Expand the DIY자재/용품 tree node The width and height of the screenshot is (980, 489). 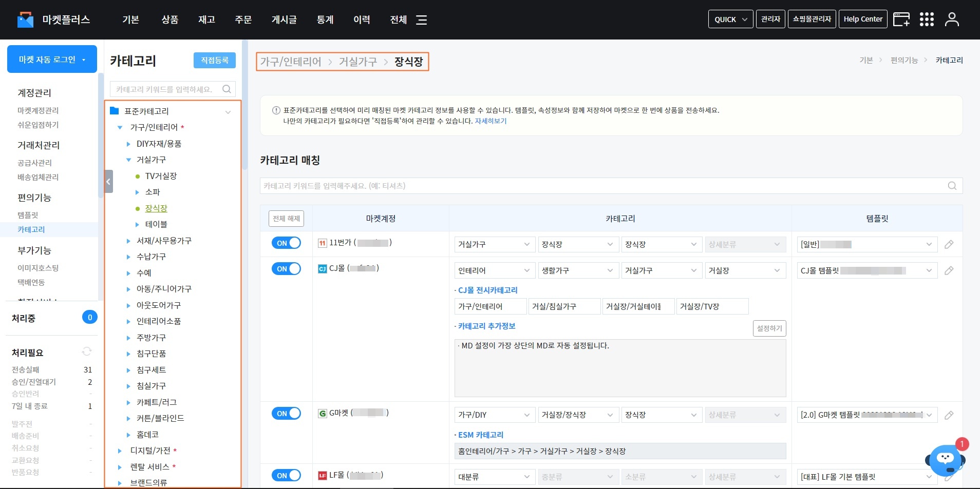[x=128, y=144]
